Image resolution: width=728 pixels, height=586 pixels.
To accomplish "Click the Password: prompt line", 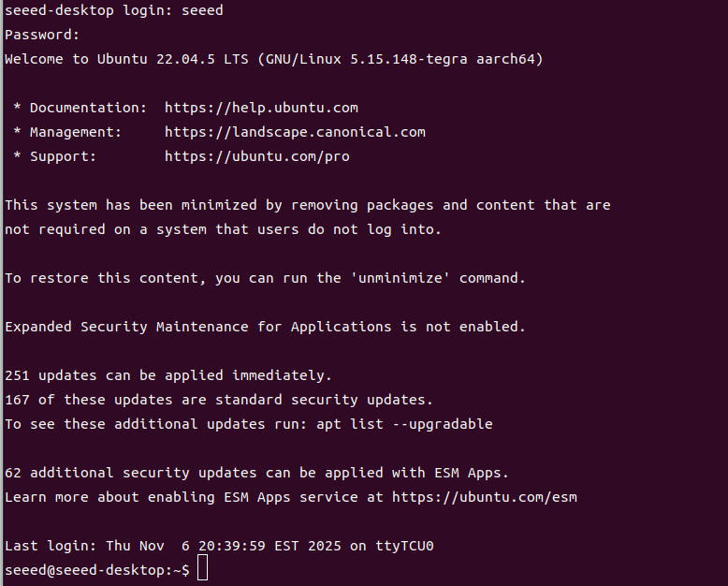I will (x=42, y=35).
